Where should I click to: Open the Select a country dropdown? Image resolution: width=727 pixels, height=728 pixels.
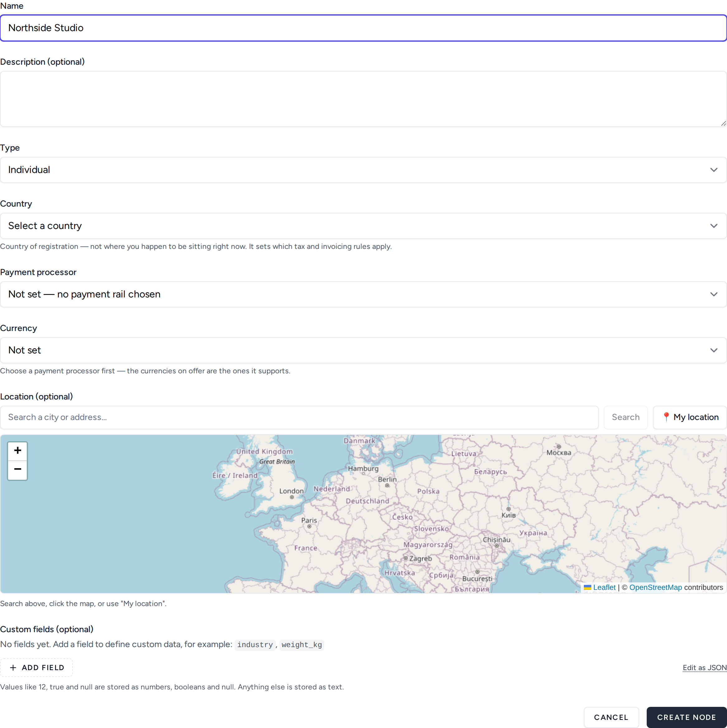(363, 226)
